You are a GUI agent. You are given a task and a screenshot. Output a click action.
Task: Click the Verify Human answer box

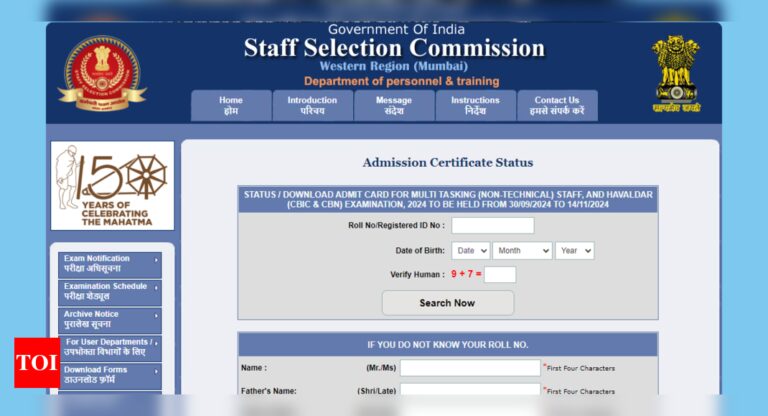[x=500, y=274]
